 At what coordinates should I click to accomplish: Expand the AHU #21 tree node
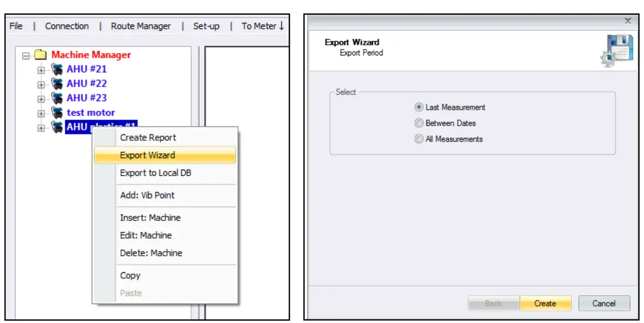[41, 70]
